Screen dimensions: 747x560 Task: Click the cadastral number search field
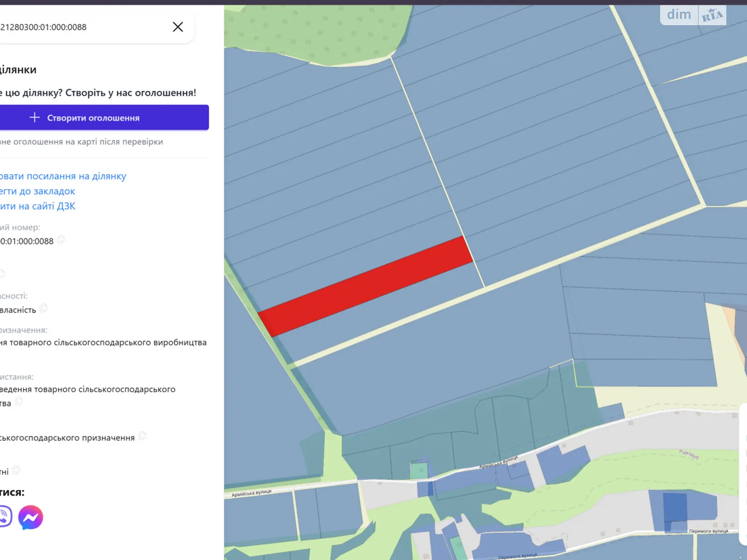[x=84, y=27]
